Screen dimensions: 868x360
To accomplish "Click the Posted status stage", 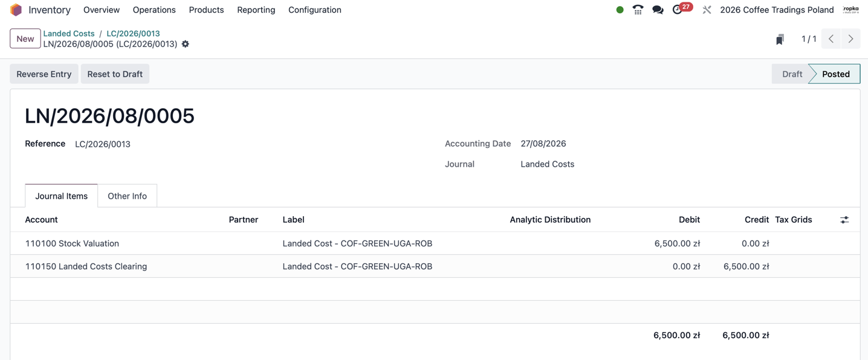I will pos(835,74).
